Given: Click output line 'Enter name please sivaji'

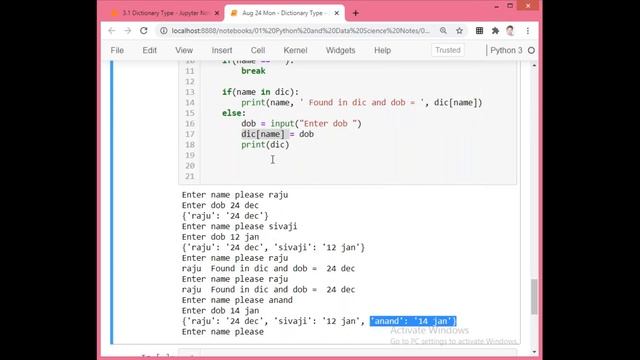Looking at the screenshot, I should [240, 227].
